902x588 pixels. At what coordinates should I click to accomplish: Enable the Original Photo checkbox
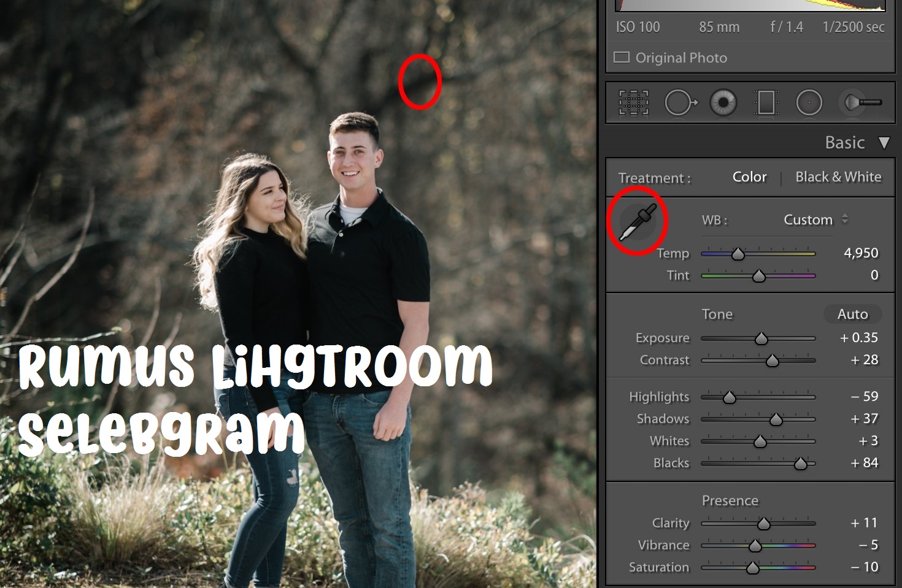622,58
